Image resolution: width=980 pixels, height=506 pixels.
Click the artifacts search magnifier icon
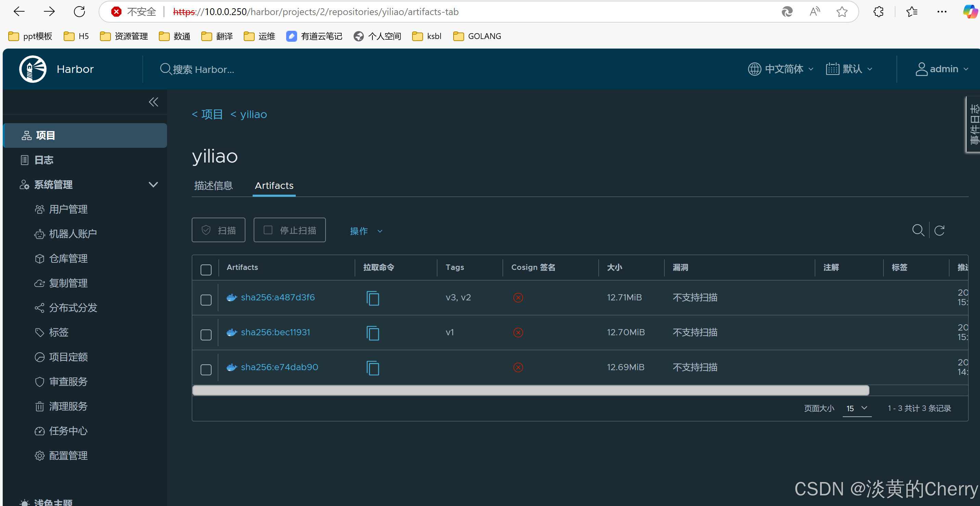coord(918,230)
